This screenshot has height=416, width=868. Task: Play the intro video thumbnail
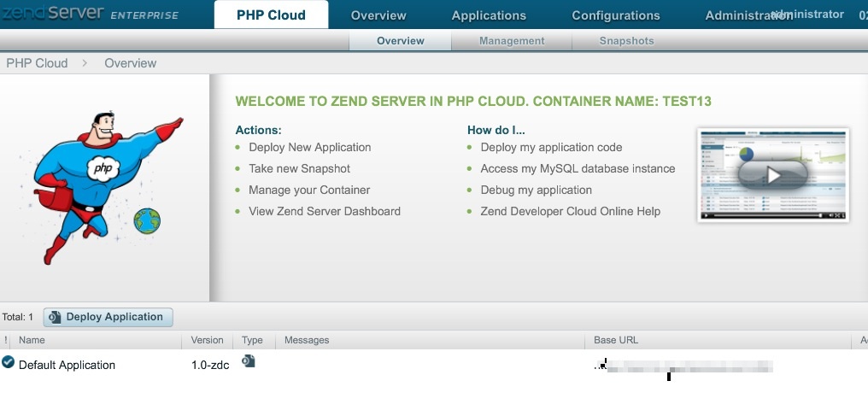click(773, 175)
